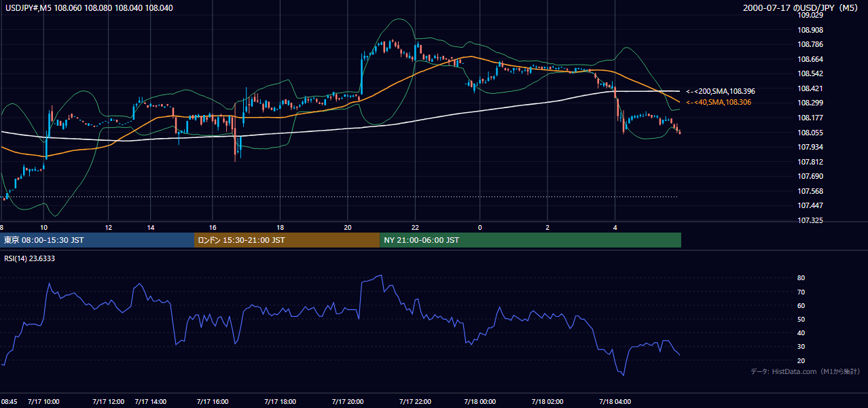Viewport: 868px width, 408px height.
Task: Click price axis label 108.421
Action: tap(810, 88)
